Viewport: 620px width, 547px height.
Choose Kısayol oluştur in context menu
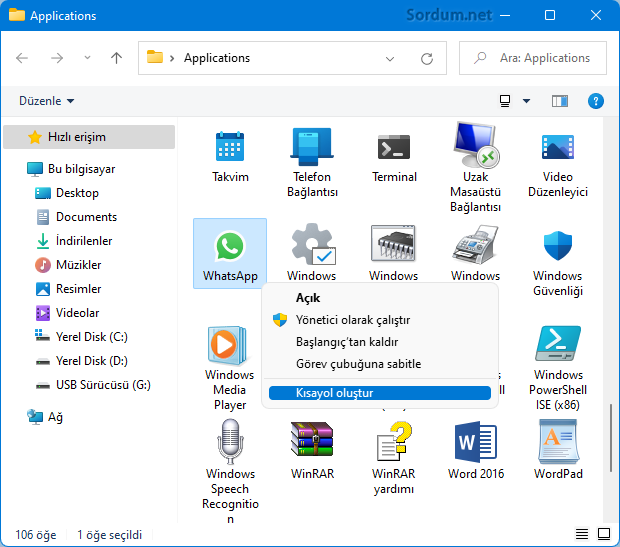pos(380,393)
